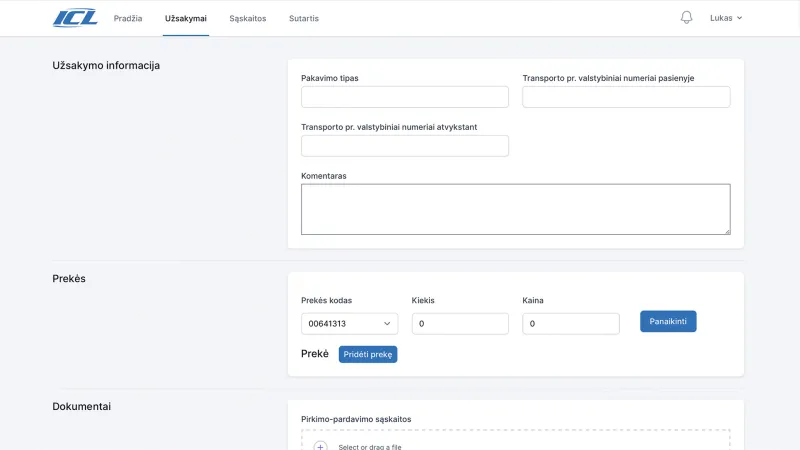The height and width of the screenshot is (450, 800).
Task: Click inside the Komentaras text area
Action: tap(515, 209)
